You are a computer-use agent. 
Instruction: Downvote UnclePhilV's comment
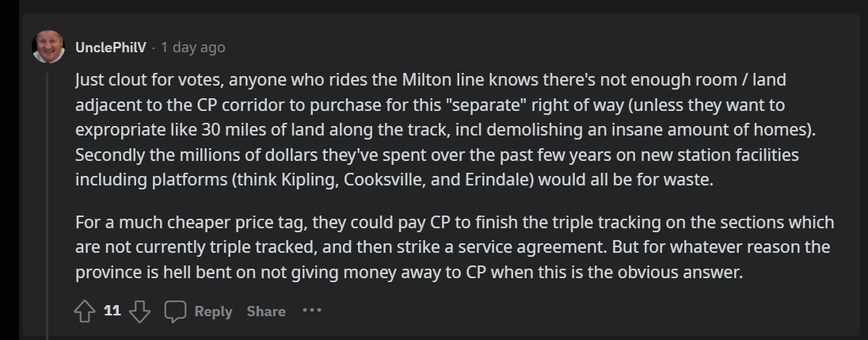tap(139, 311)
